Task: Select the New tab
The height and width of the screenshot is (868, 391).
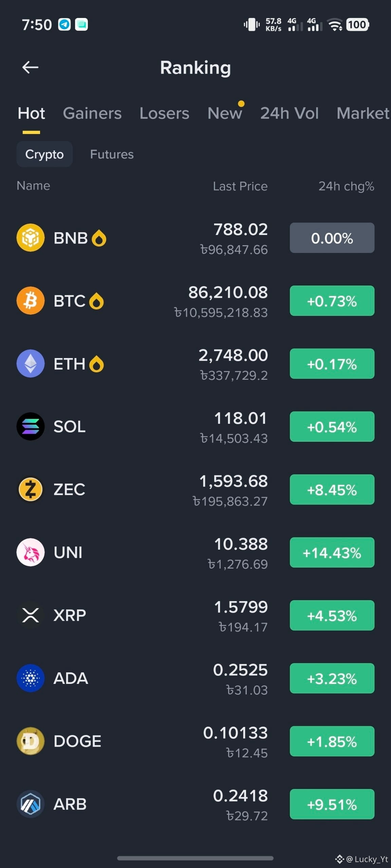Action: 225,113
